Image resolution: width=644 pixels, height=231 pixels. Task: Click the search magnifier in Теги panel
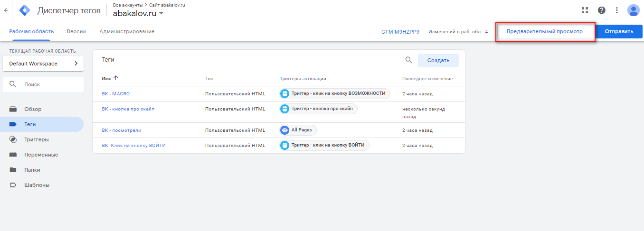(408, 60)
